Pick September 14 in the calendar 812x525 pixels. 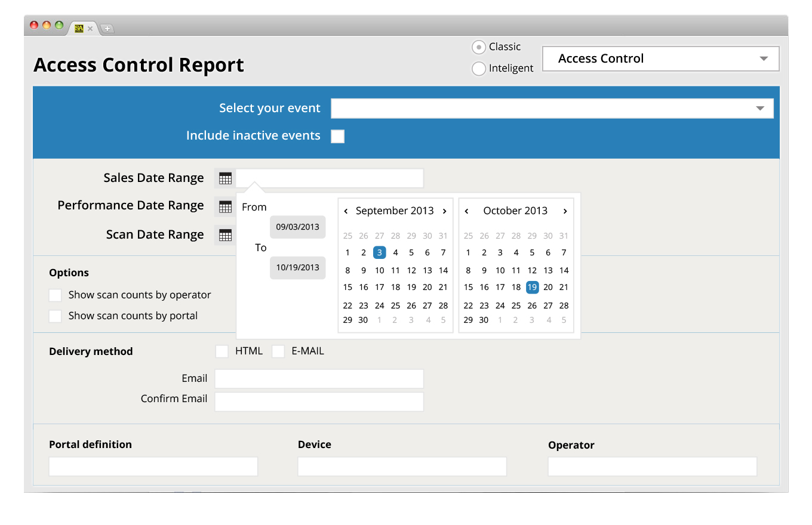[x=443, y=270]
